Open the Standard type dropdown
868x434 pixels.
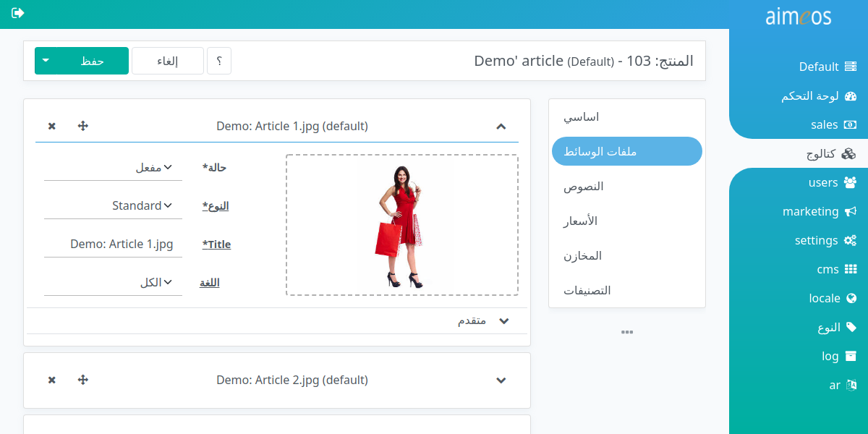pyautogui.click(x=113, y=205)
